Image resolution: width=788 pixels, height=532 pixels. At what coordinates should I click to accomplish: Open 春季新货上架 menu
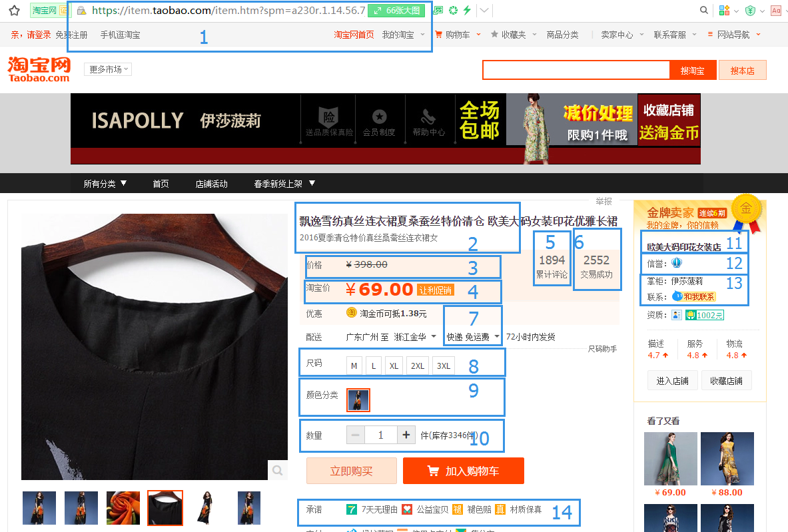click(284, 183)
